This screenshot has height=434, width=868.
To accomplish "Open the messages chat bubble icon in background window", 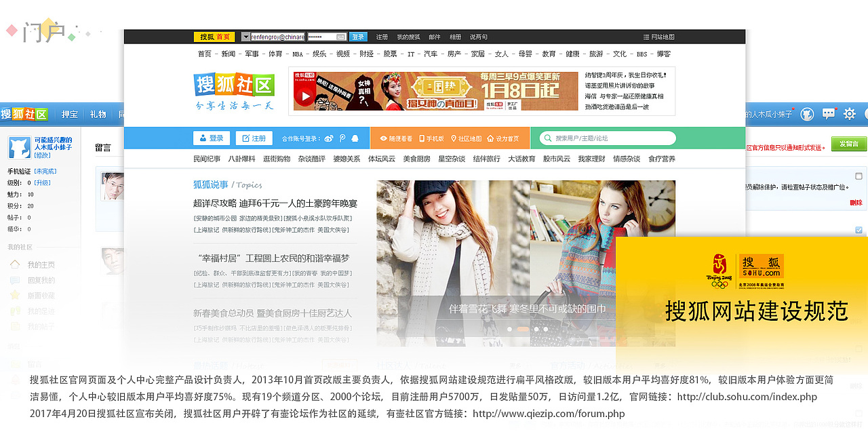I will [829, 114].
